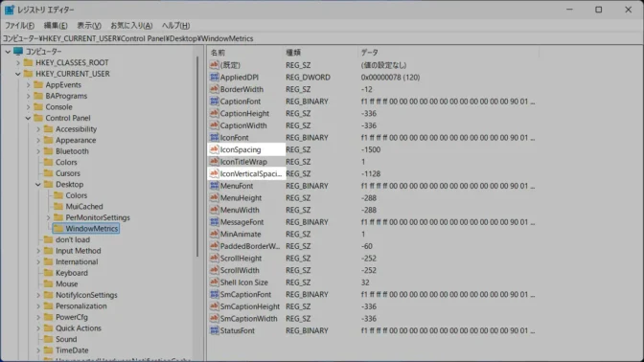
Task: Open the ヘルプ(H) menu
Action: tap(175, 26)
